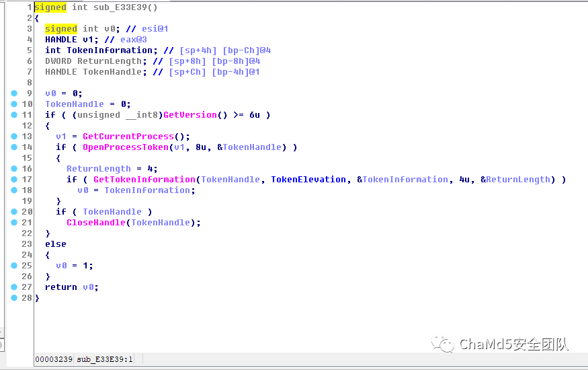Toggle breakpoint dot on line 28
Image resolution: width=588 pixels, height=370 pixels.
pyautogui.click(x=14, y=298)
